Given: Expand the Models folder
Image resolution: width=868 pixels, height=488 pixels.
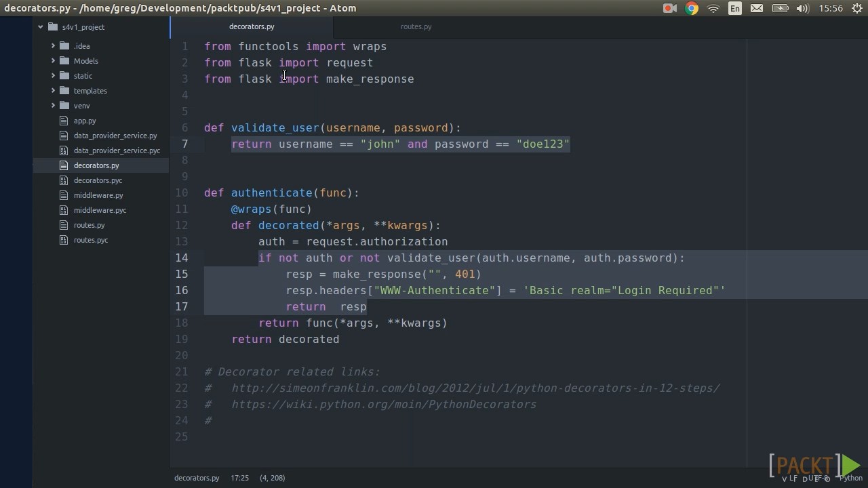Looking at the screenshot, I should [54, 61].
